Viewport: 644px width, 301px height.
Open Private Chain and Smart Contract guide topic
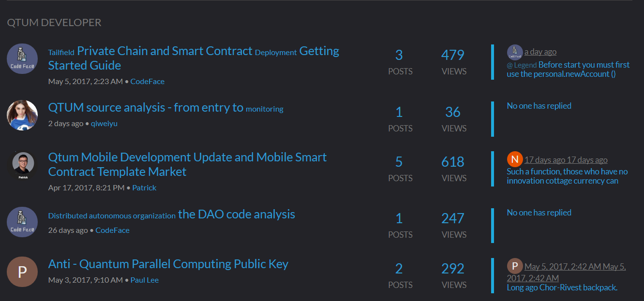click(x=194, y=58)
